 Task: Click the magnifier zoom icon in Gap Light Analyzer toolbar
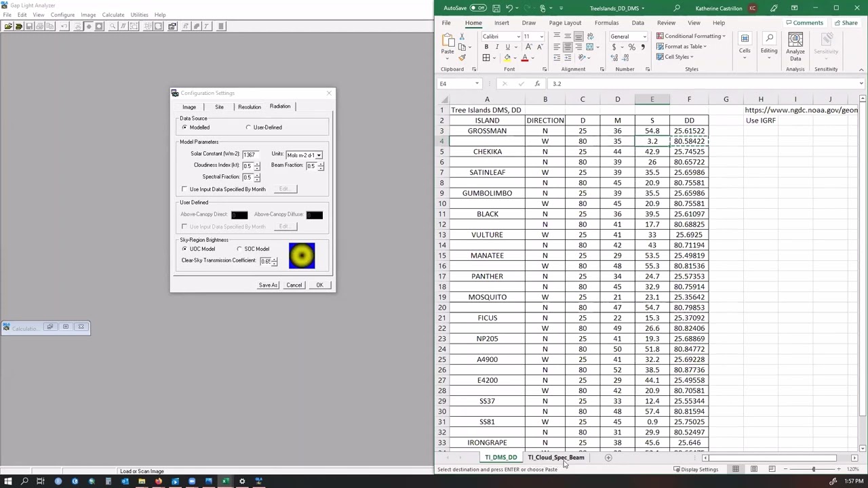pyautogui.click(x=113, y=26)
